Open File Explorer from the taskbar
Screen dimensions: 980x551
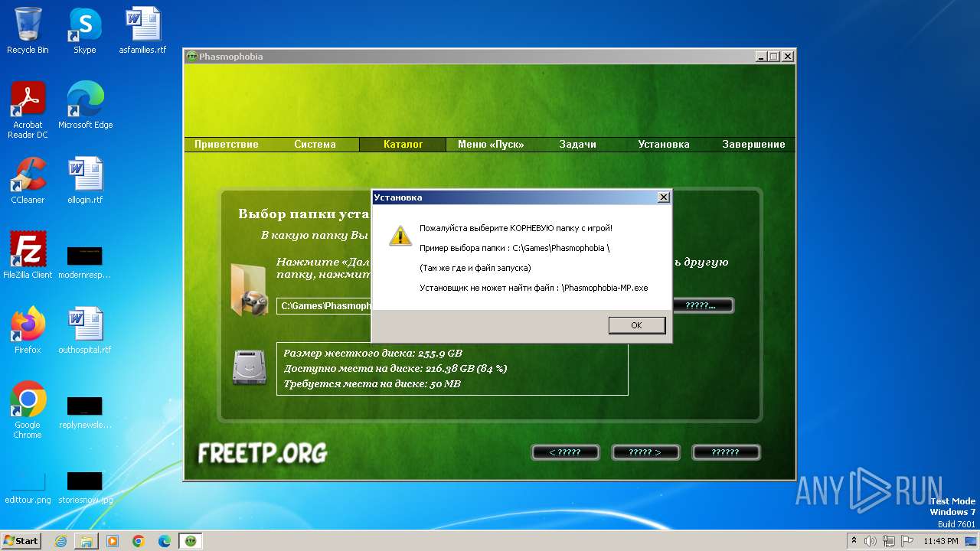(x=87, y=541)
